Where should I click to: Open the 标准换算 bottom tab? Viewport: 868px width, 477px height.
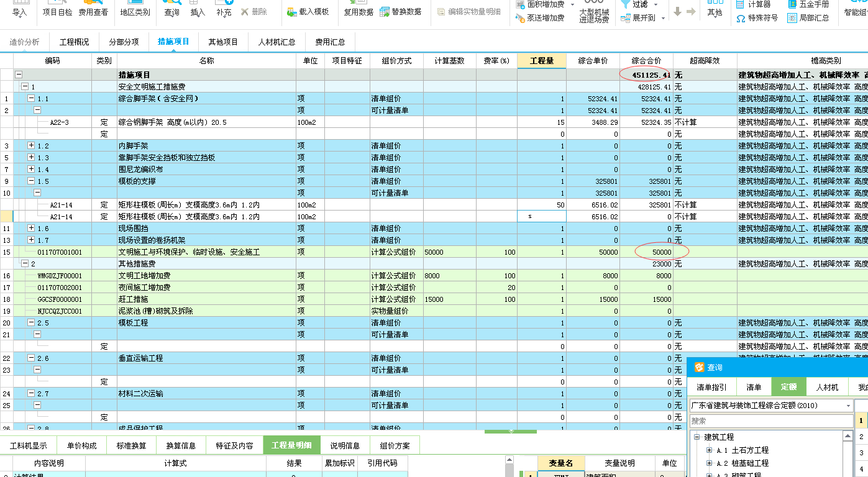click(131, 445)
